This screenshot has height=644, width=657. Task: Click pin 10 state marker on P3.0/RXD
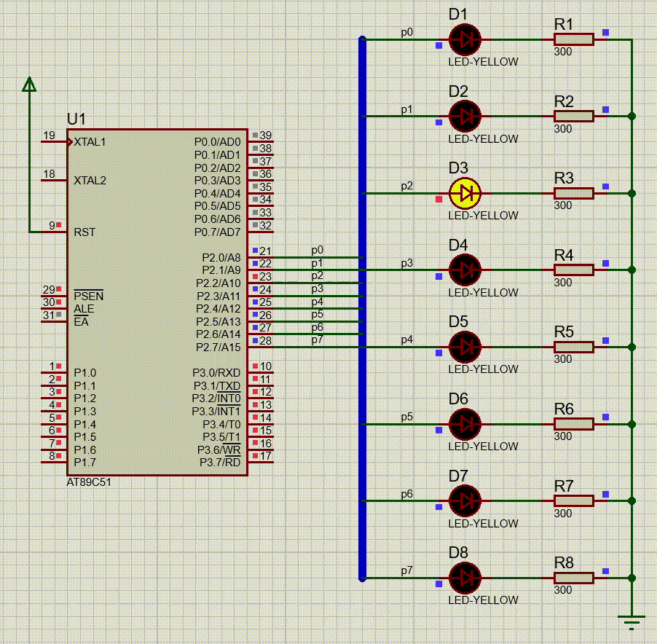(255, 366)
